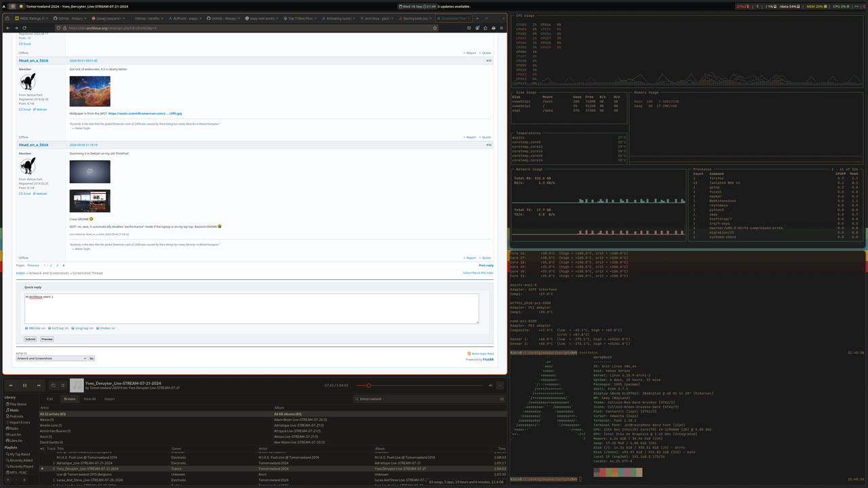Click in Quick reply text area
868x488 pixels.
click(x=252, y=308)
